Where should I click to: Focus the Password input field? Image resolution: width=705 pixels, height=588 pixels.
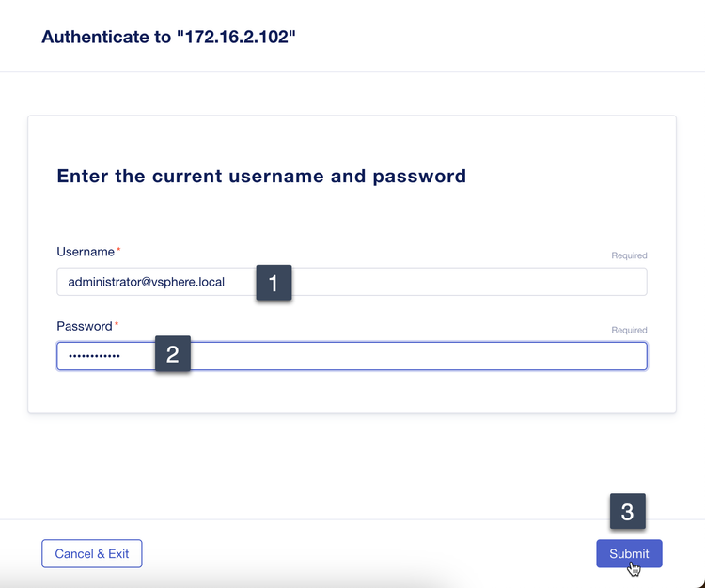(x=414, y=356)
